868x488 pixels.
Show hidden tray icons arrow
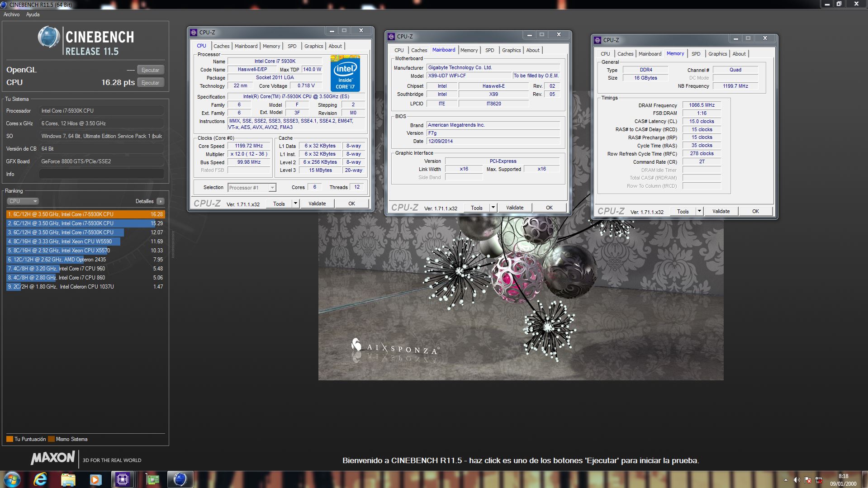[786, 480]
